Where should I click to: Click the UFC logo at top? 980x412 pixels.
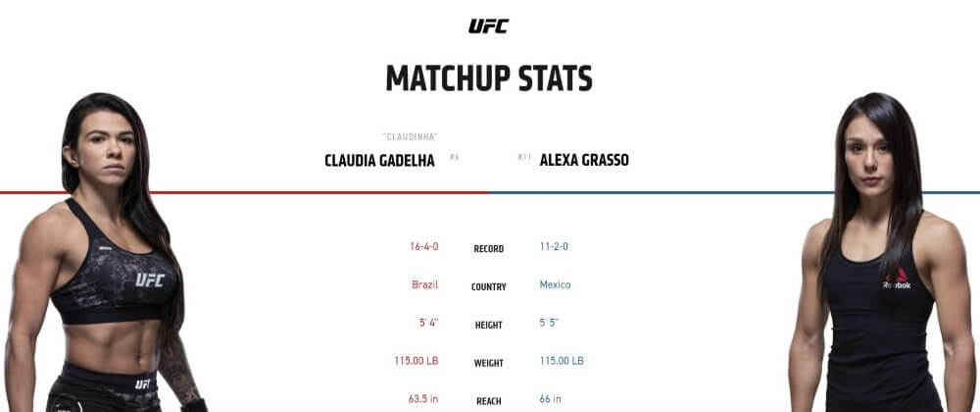[489, 26]
